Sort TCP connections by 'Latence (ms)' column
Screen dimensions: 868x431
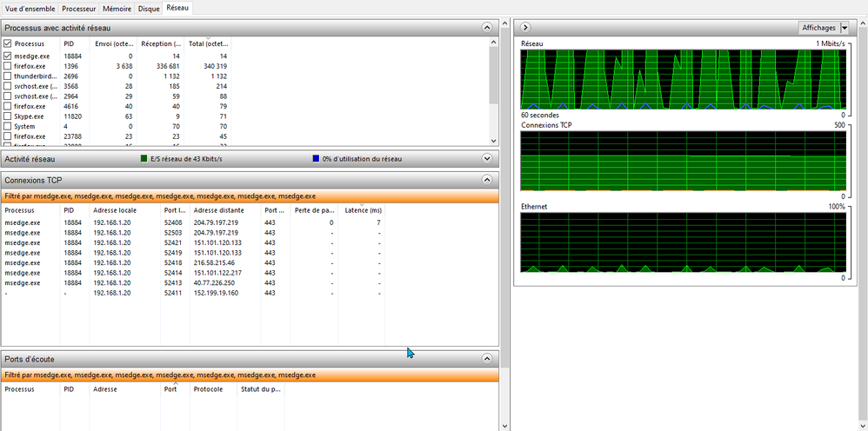361,210
